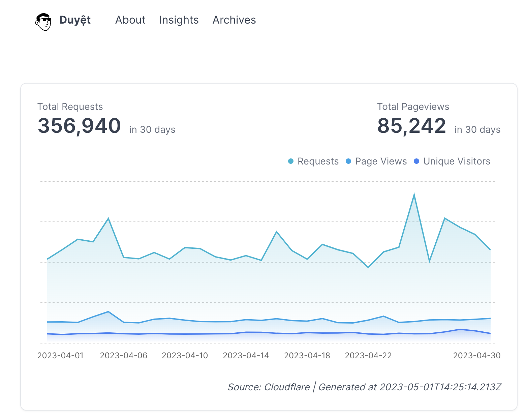Click the 356,940 total requests number
Viewport: 527px width, 420px height.
(79, 126)
